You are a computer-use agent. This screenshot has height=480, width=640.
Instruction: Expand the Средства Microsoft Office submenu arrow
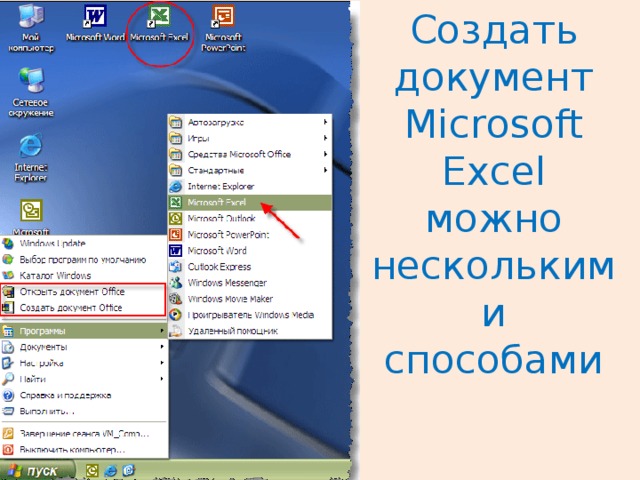(x=325, y=154)
